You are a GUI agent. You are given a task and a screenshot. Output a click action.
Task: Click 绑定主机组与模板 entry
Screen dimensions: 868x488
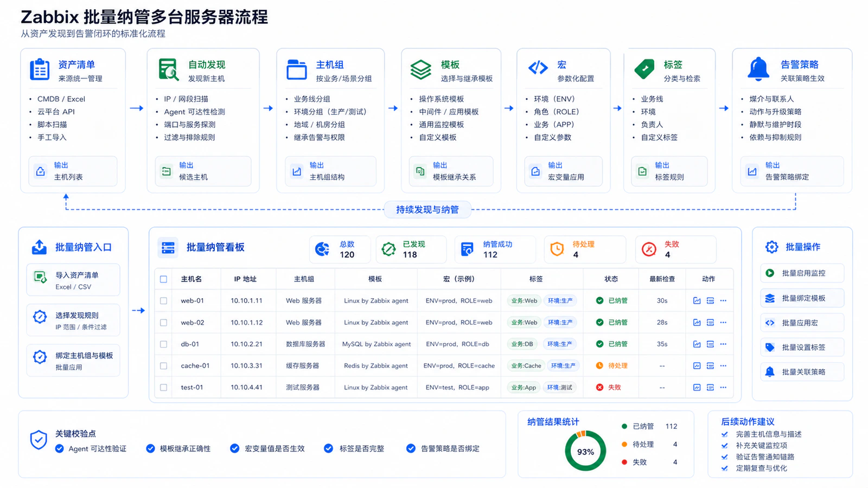click(73, 361)
